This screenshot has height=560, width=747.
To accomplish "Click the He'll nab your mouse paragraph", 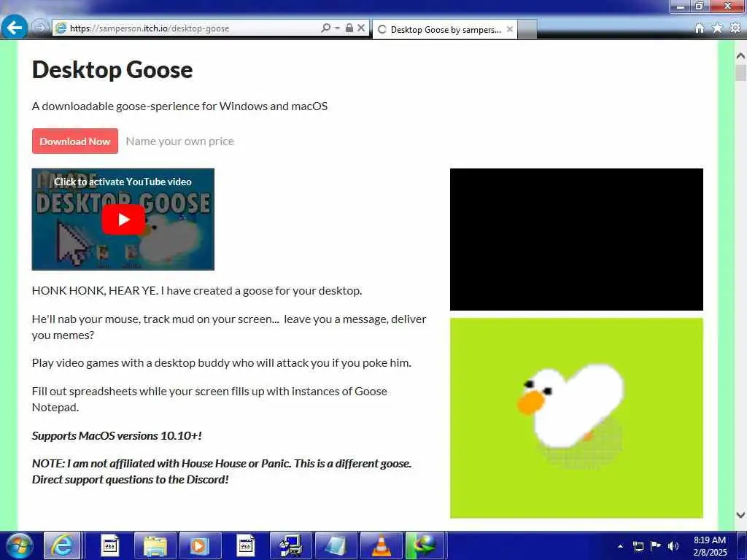I will pyautogui.click(x=229, y=327).
